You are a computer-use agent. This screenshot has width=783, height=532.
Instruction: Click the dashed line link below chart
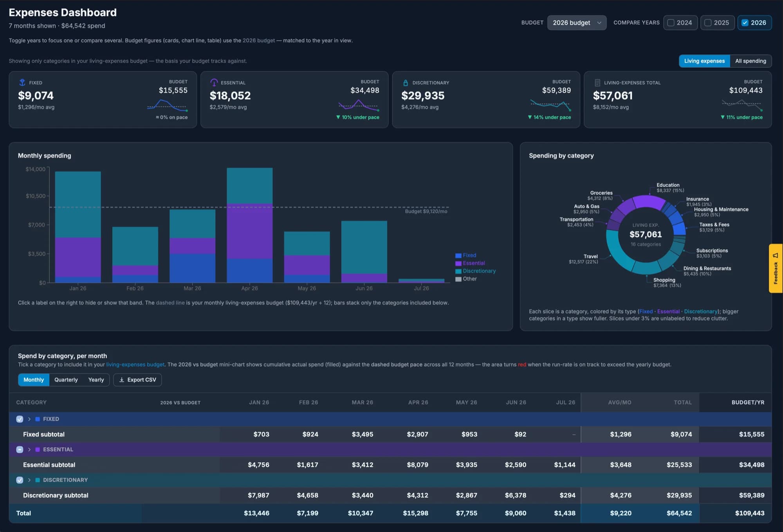(170, 303)
